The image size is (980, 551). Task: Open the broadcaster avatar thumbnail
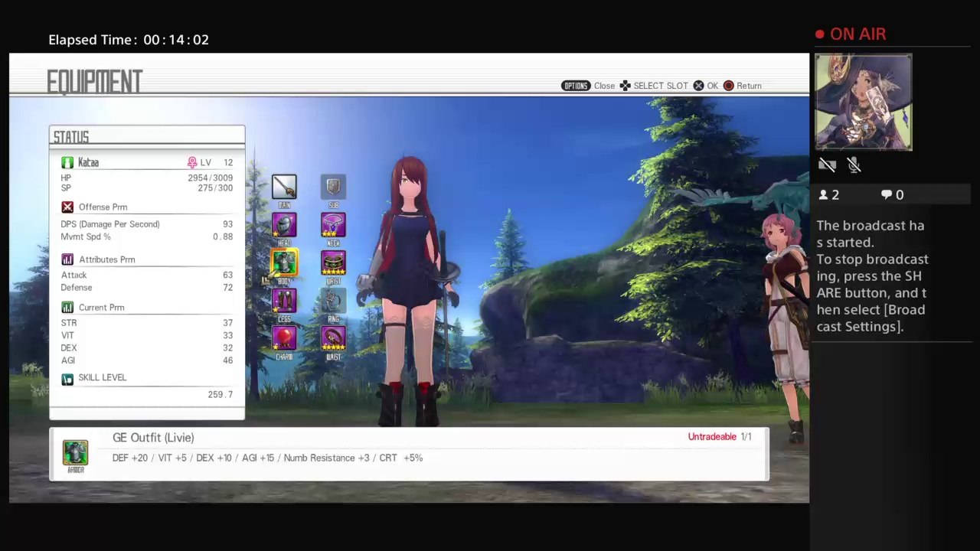[864, 102]
